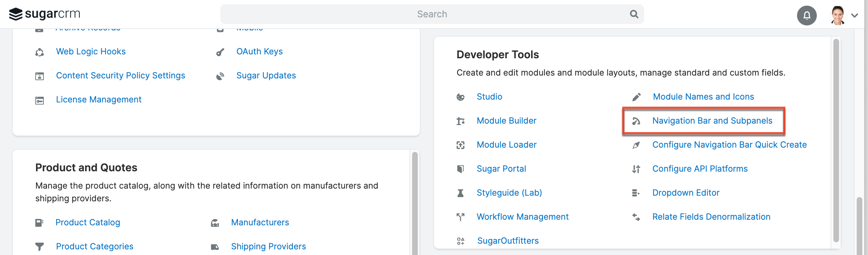
Task: Click the Navigation Bar and Subpanels icon
Action: tap(636, 121)
